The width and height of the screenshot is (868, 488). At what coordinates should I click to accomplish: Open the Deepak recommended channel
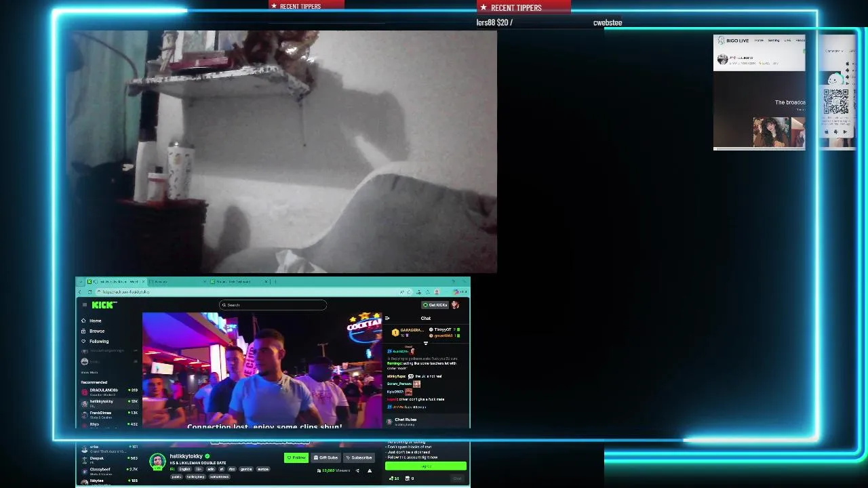click(x=110, y=459)
